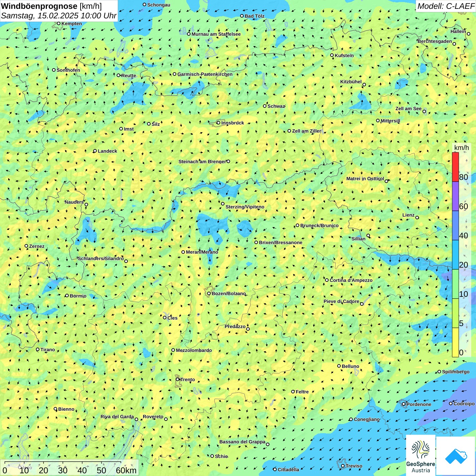Click the Lienz city marker circle
476x476 pixels.
[417, 218]
